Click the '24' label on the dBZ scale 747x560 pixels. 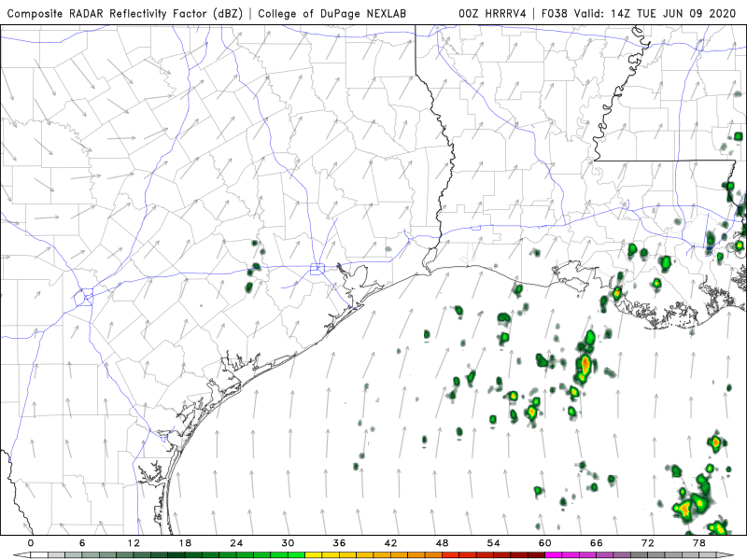tap(236, 543)
